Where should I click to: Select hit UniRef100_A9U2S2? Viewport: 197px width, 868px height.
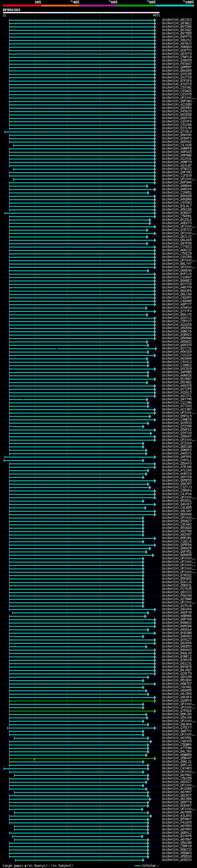tap(177, 40)
